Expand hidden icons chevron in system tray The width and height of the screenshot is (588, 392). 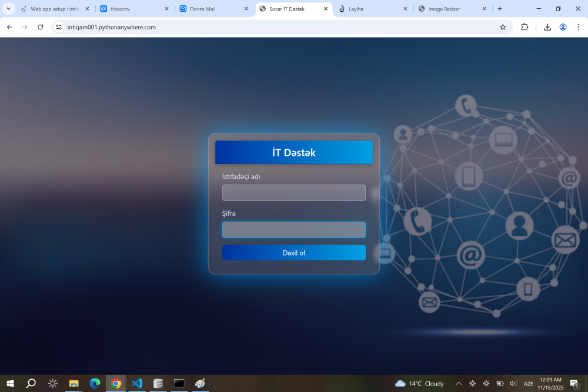(459, 383)
